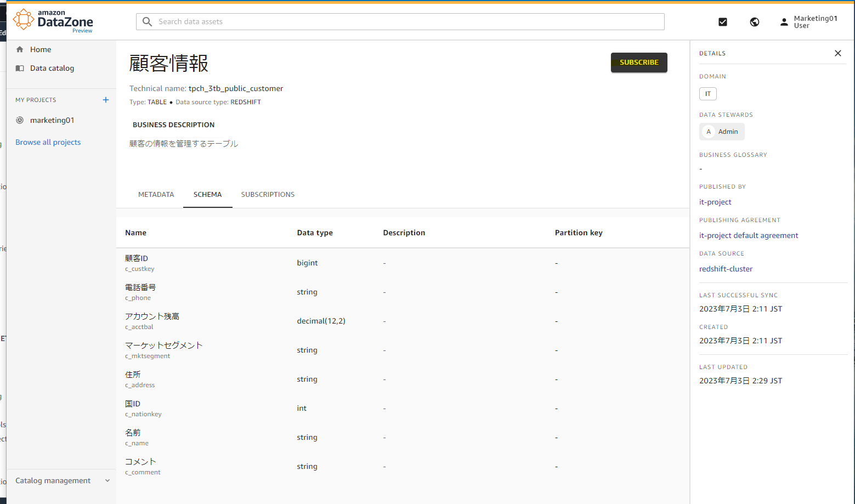The height and width of the screenshot is (504, 855).
Task: Open the SUBSCRIPTIONS tab
Action: click(268, 195)
